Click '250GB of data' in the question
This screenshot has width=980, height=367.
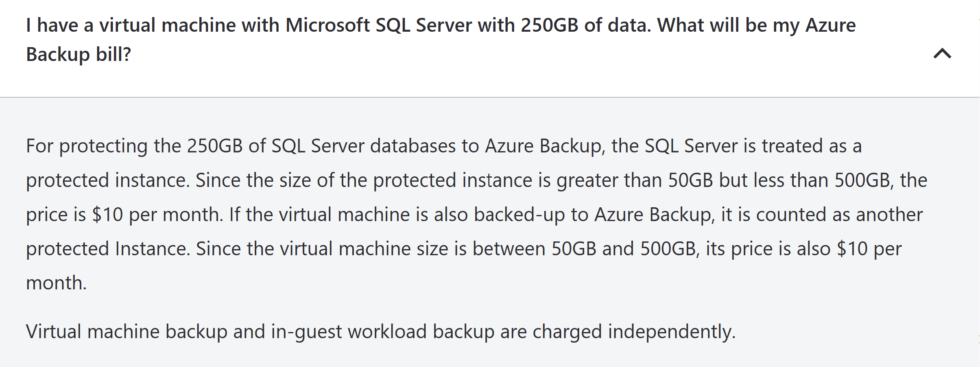(586, 25)
